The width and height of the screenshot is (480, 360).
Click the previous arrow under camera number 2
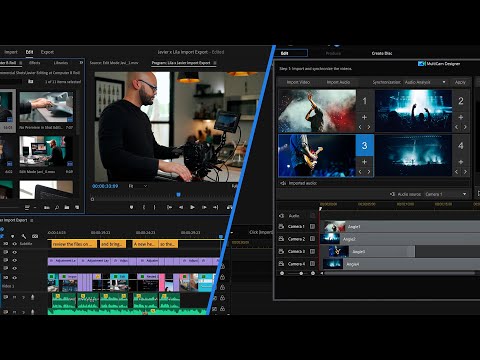point(456,127)
